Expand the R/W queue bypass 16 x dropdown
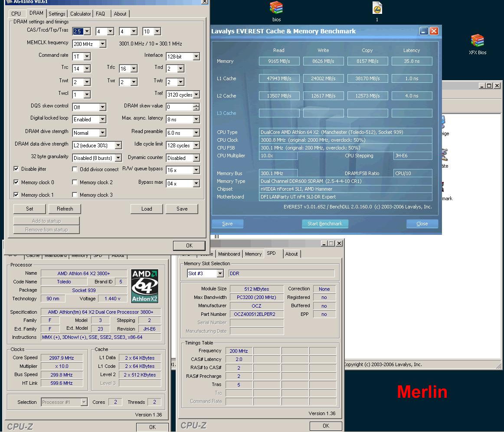The height and width of the screenshot is (432, 504). point(196,170)
